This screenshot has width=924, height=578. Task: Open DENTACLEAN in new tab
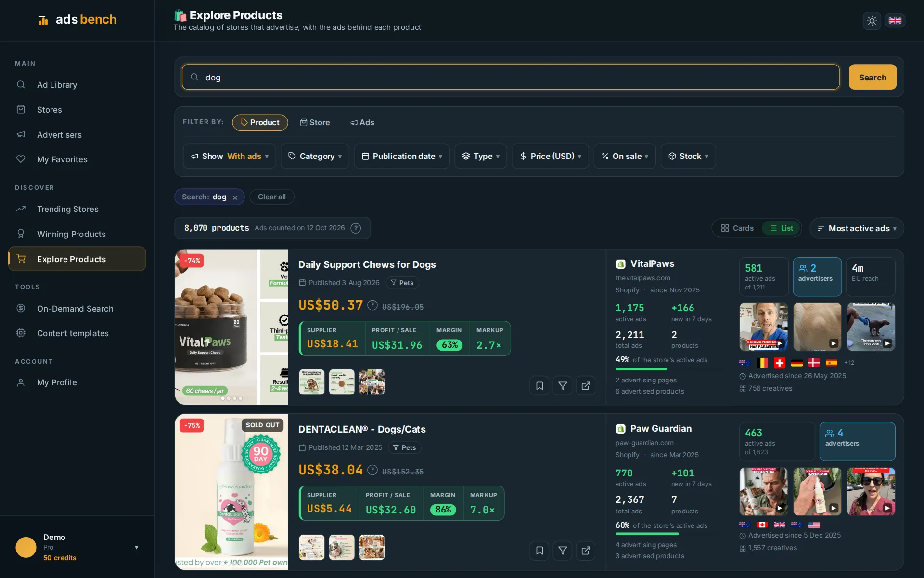(x=586, y=551)
